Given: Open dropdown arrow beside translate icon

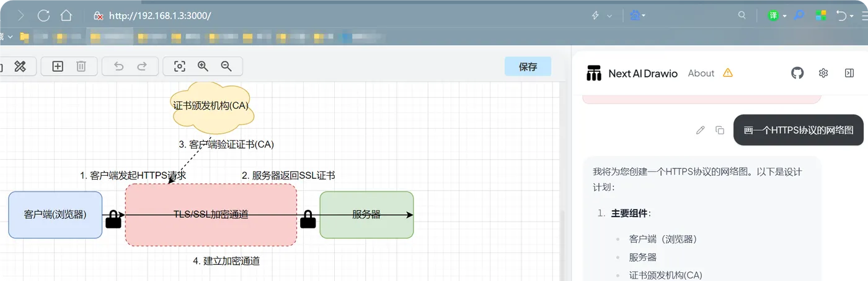Looking at the screenshot, I should [785, 16].
